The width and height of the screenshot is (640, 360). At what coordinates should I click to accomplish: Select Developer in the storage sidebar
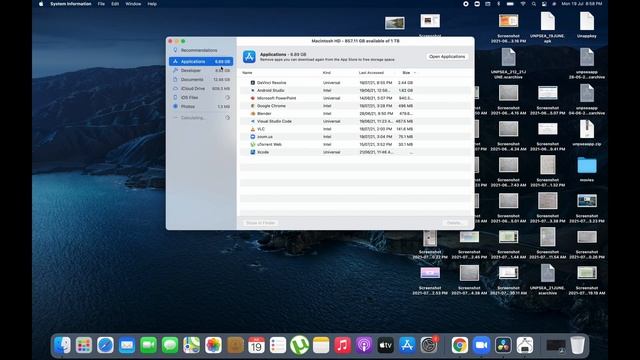201,70
